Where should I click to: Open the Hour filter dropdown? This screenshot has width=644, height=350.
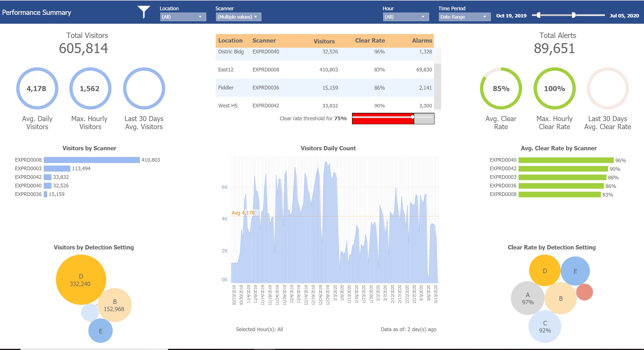click(406, 17)
